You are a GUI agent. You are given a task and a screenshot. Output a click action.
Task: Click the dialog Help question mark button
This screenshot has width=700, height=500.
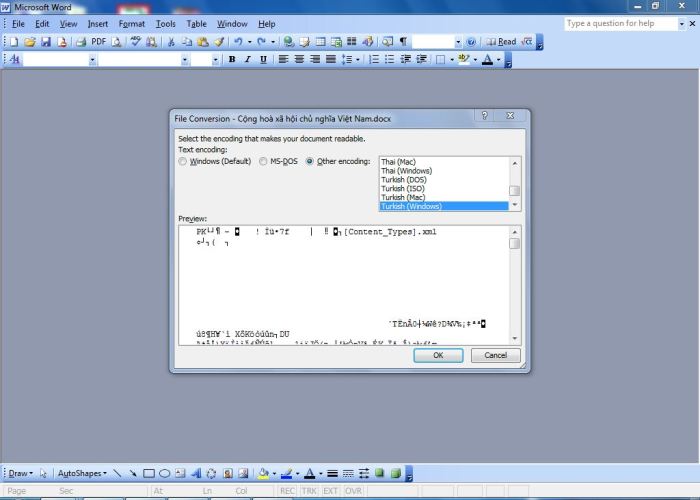[x=485, y=116]
